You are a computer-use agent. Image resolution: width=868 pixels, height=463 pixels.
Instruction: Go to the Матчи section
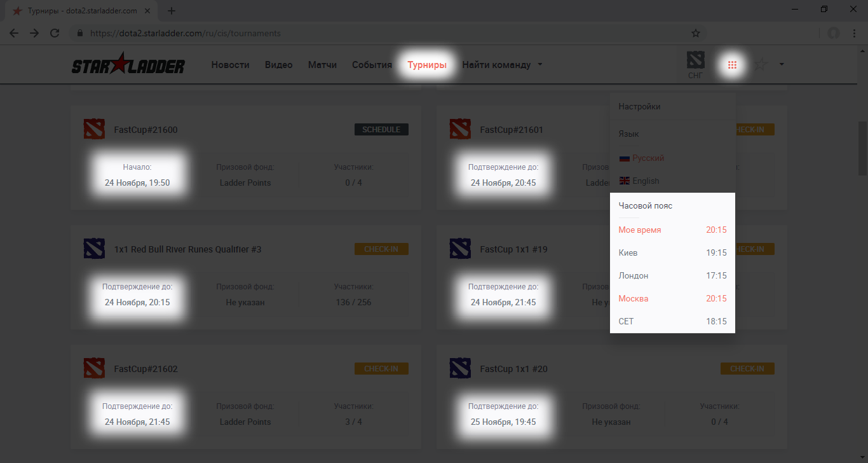(322, 65)
